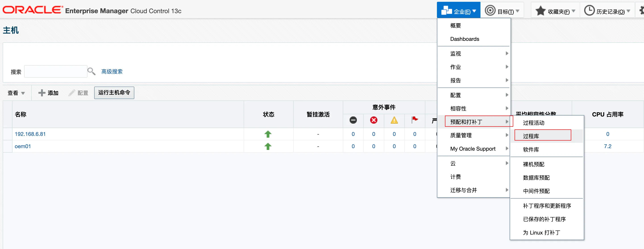Click the green up status arrow for oem01
Viewport: 644px width, 249px height.
(x=268, y=146)
